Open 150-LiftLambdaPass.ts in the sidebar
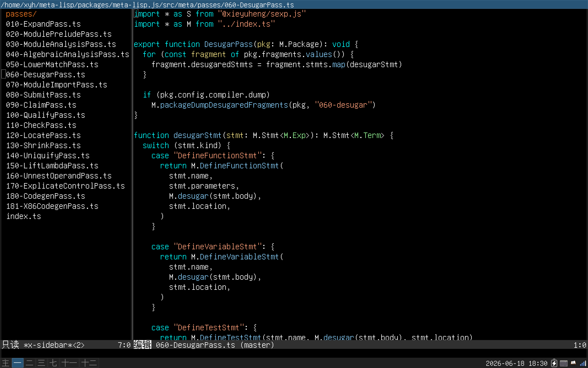Image resolution: width=588 pixels, height=368 pixels. tap(52, 166)
